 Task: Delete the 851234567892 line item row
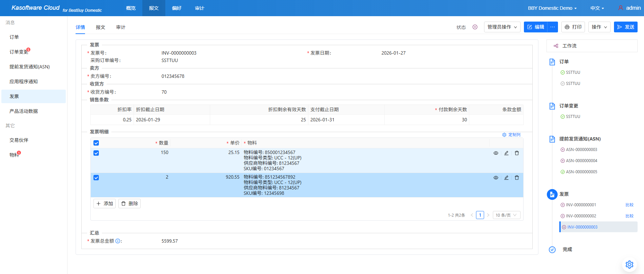tap(517, 178)
